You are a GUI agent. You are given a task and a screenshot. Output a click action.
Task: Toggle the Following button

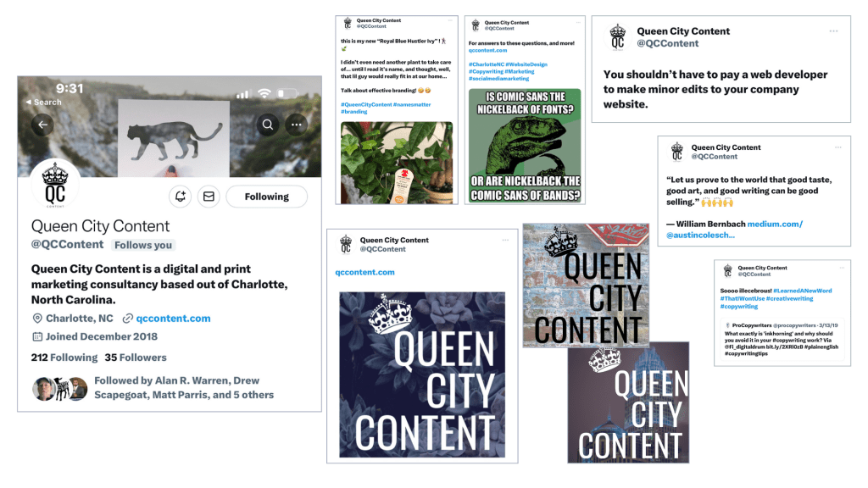point(267,197)
